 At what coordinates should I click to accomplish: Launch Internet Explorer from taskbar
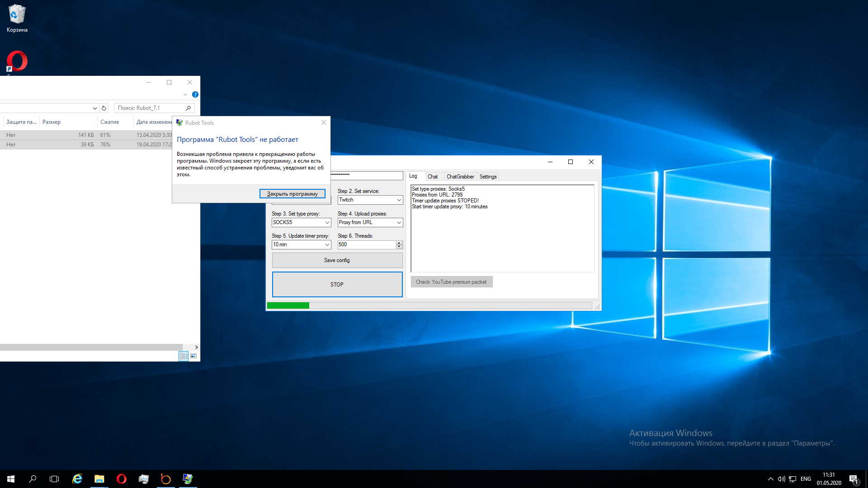[x=77, y=479]
